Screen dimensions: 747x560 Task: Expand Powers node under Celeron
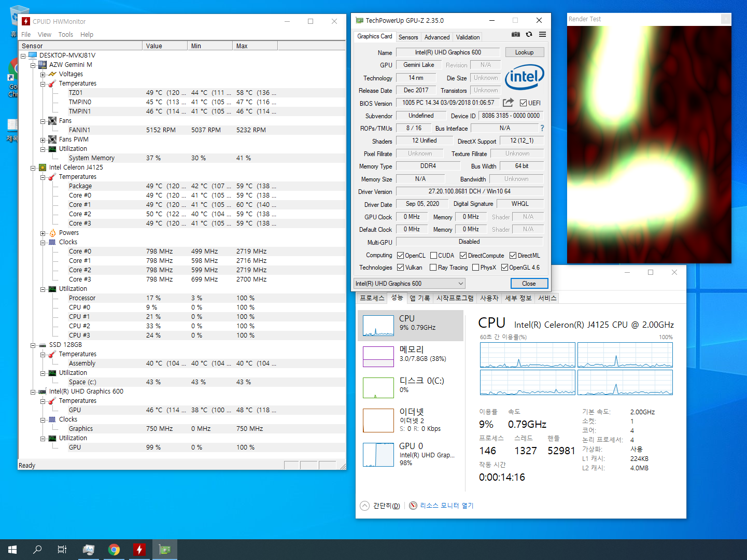[43, 233]
